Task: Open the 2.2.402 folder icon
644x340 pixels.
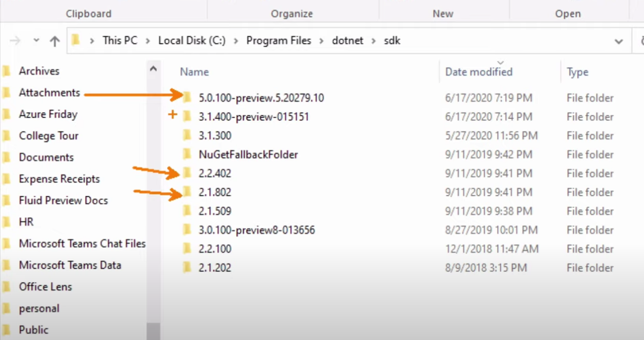Action: point(187,173)
